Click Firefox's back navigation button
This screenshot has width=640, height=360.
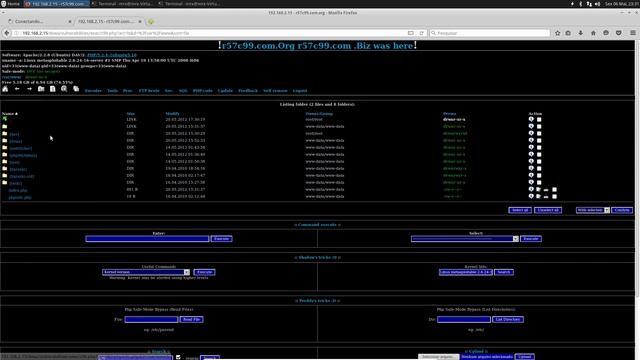(x=7, y=33)
